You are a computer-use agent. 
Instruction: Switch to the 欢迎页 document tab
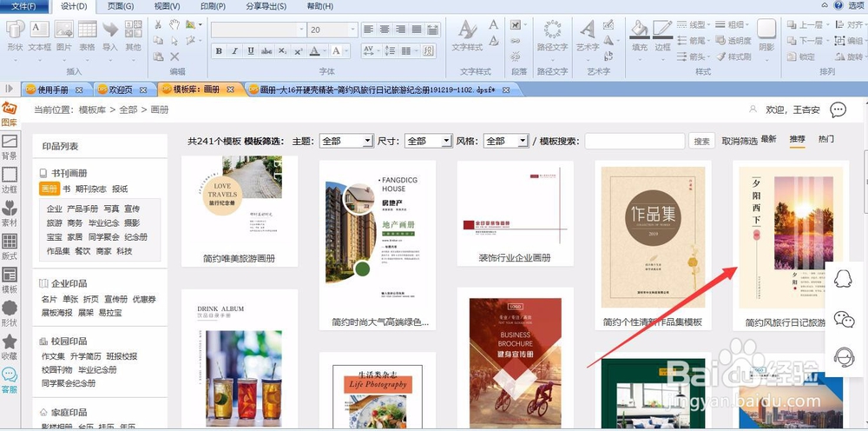coord(121,90)
